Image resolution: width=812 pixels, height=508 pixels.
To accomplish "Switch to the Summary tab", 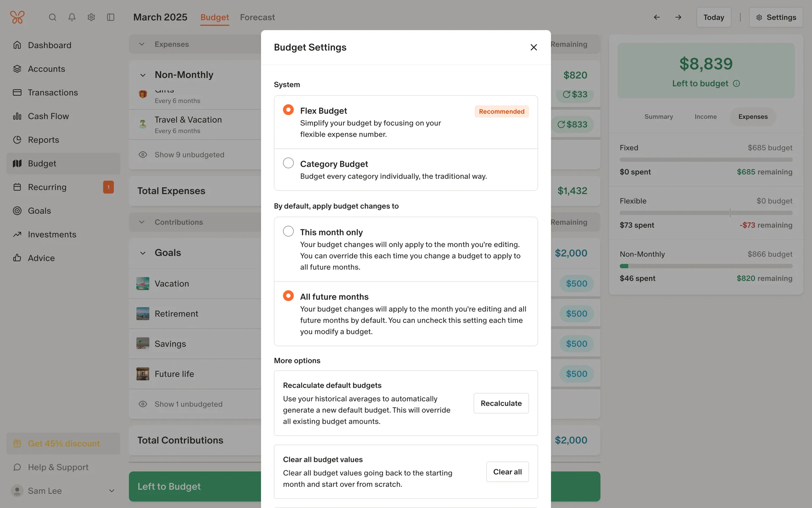I will 658,117.
